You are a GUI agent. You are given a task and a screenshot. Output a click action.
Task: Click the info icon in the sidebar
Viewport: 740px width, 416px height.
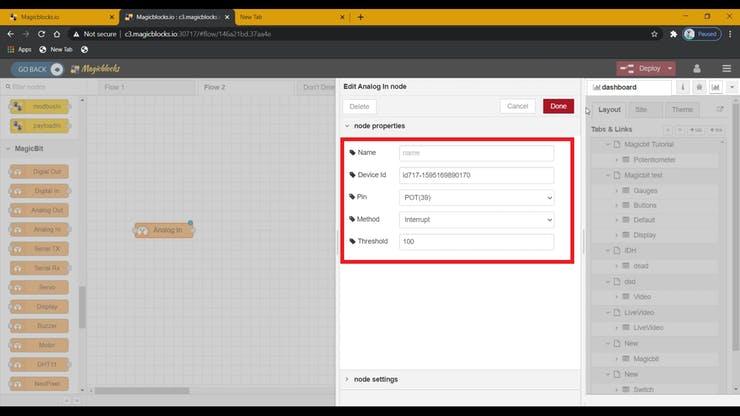click(x=683, y=87)
